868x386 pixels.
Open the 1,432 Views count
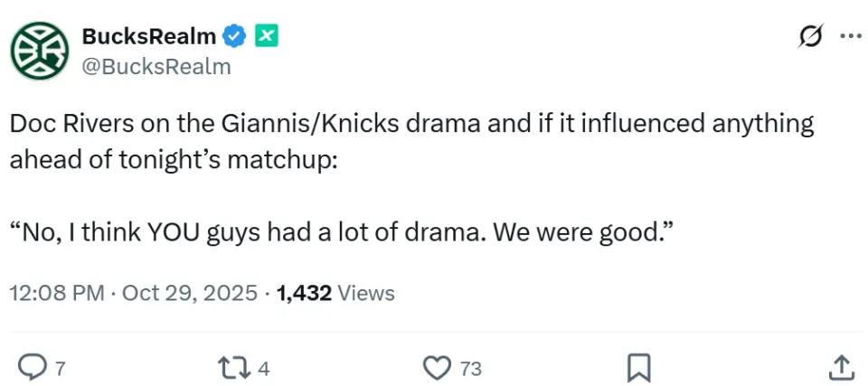(x=335, y=294)
